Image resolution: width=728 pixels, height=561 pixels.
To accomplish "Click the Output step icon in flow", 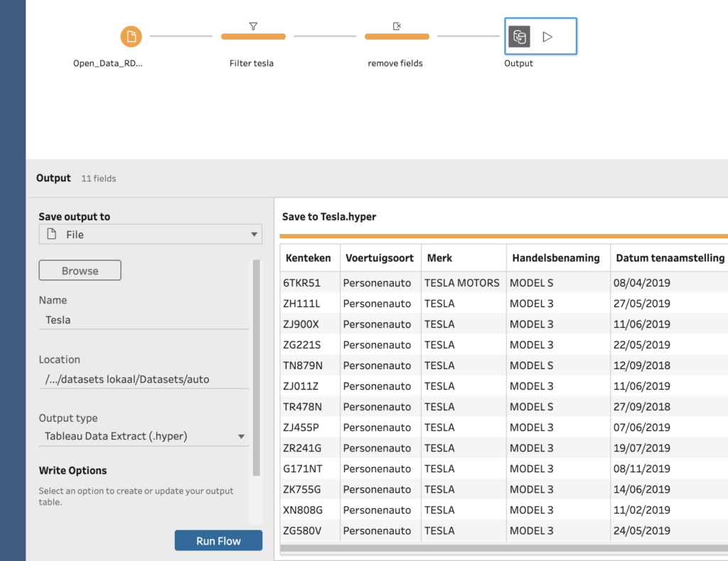I will [519, 37].
